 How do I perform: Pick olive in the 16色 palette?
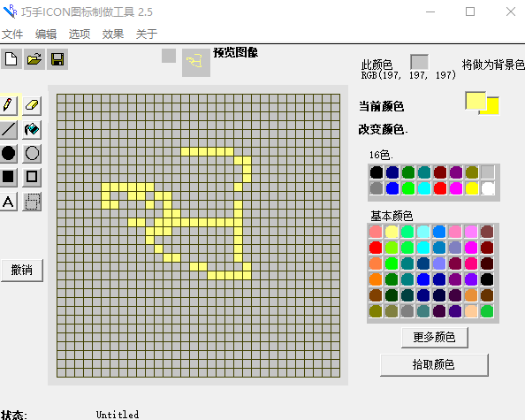(x=472, y=172)
